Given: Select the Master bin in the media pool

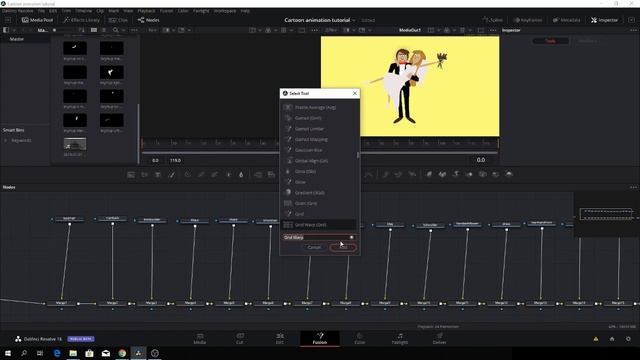Looking at the screenshot, I should coord(17,39).
